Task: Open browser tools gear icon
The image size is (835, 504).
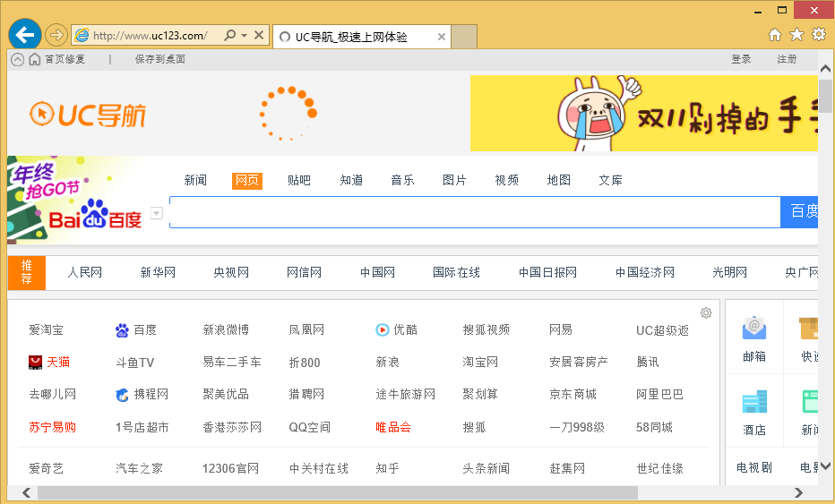Action: pyautogui.click(x=818, y=35)
